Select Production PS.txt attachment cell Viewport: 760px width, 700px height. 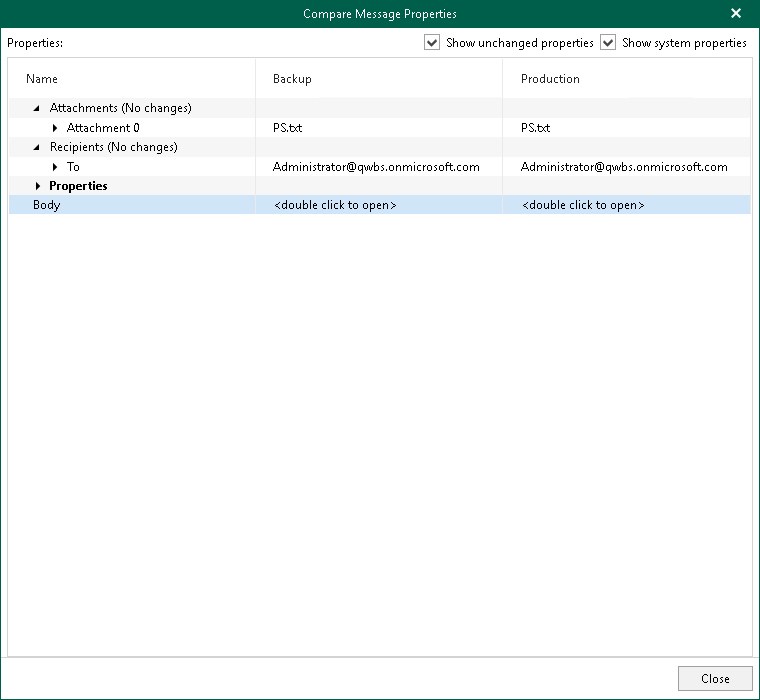tap(536, 128)
